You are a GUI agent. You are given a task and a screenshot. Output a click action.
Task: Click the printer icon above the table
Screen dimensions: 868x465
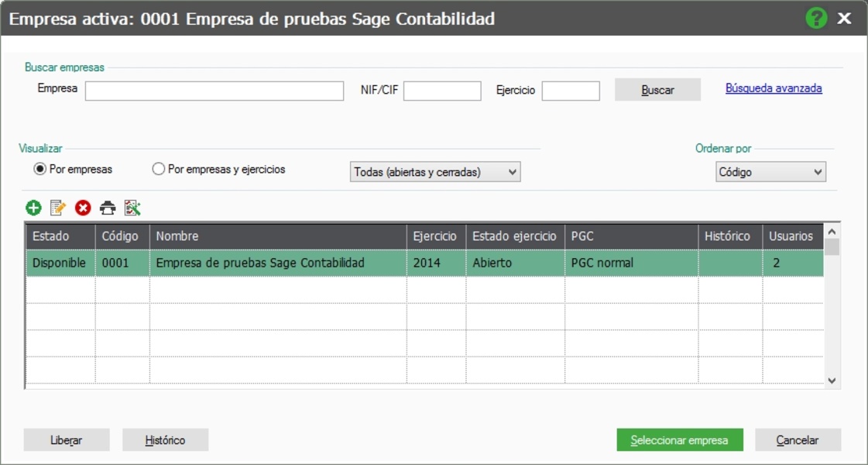pos(108,208)
